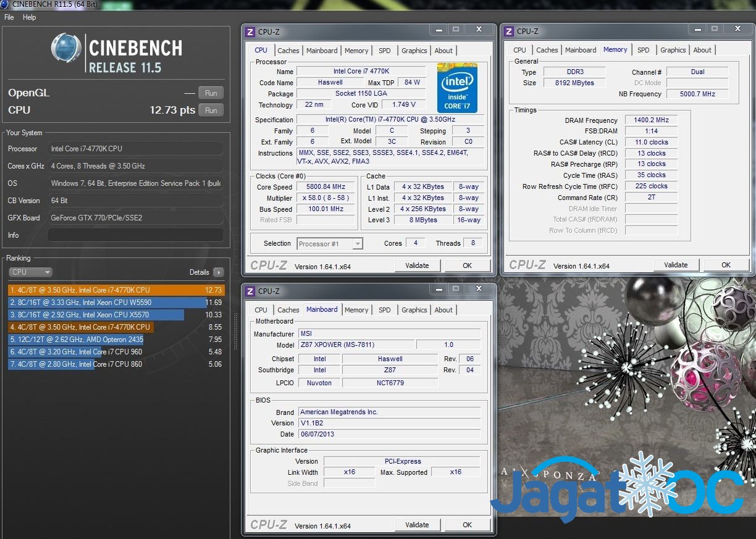The width and height of the screenshot is (756, 539).
Task: Open the CPU ranking type dropdown
Action: click(30, 272)
